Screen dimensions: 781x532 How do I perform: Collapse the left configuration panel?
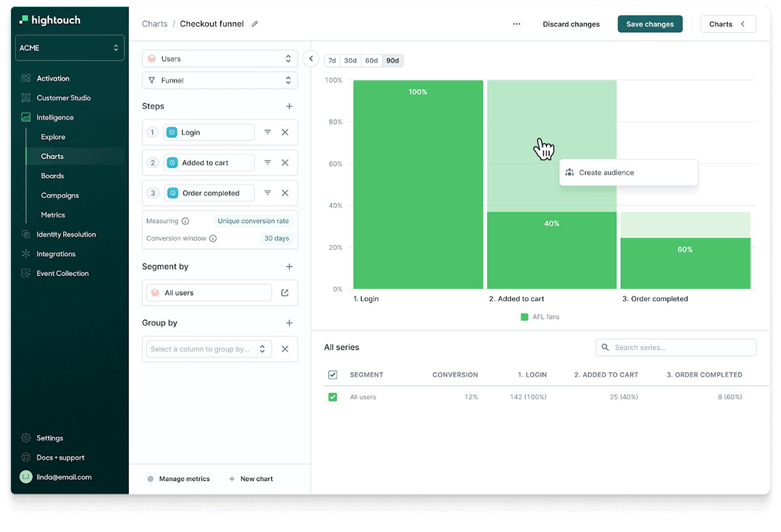click(311, 59)
